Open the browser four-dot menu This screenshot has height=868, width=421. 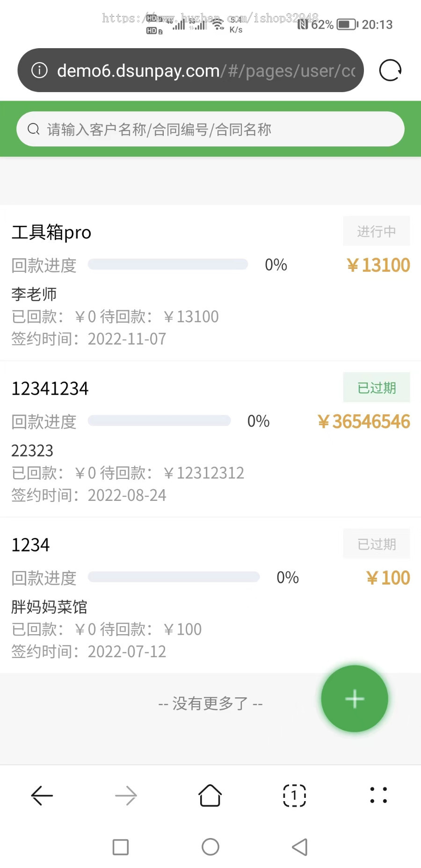click(x=378, y=796)
